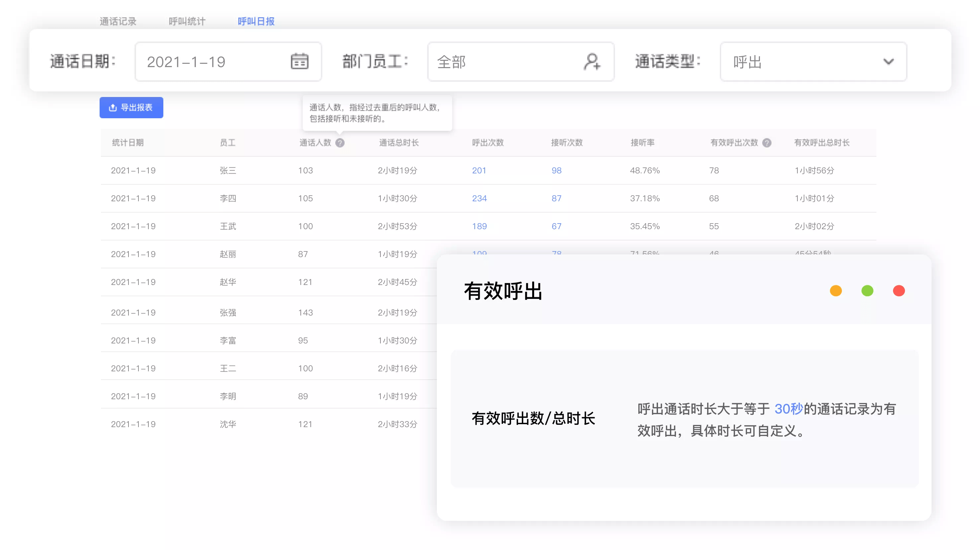
Task: Click the 有效呼出总时长 column header
Action: tap(822, 143)
